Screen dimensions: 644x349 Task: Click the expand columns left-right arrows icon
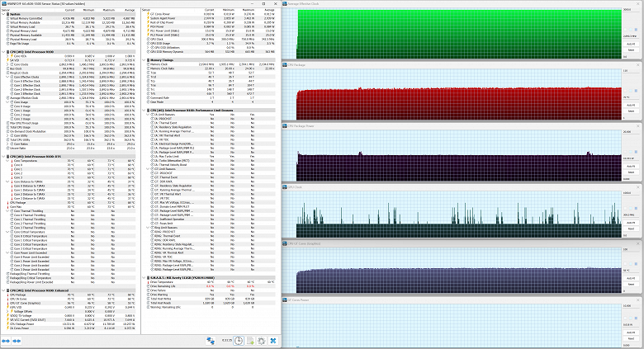tap(7, 340)
